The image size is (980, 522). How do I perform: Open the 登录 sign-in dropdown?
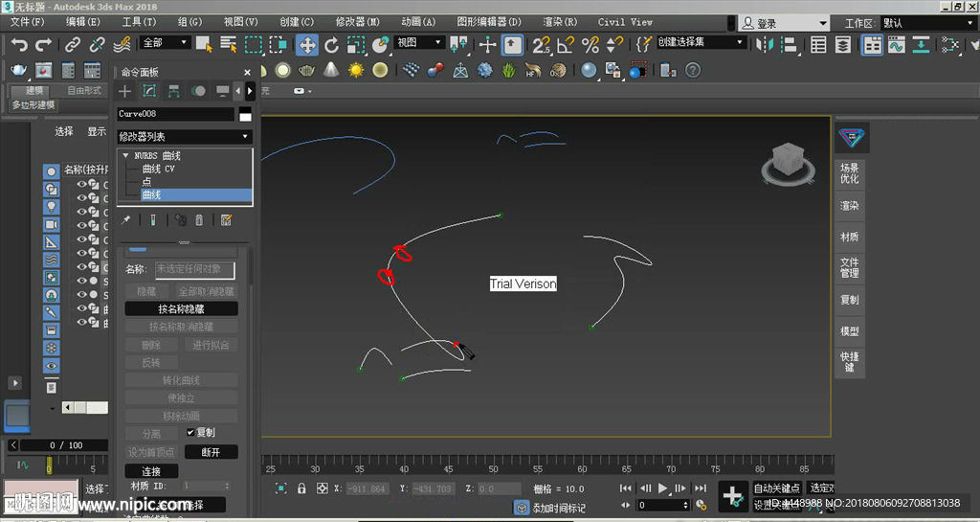click(784, 23)
